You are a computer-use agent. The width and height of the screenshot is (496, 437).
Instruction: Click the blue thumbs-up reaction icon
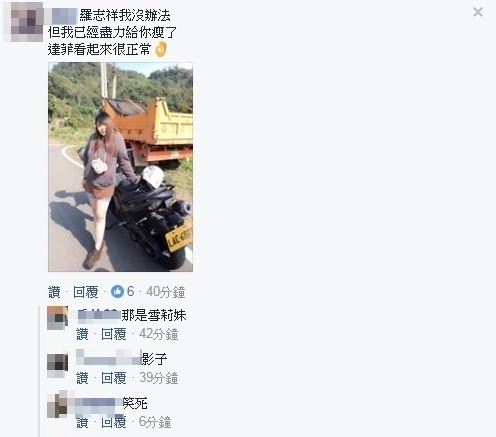click(x=117, y=292)
